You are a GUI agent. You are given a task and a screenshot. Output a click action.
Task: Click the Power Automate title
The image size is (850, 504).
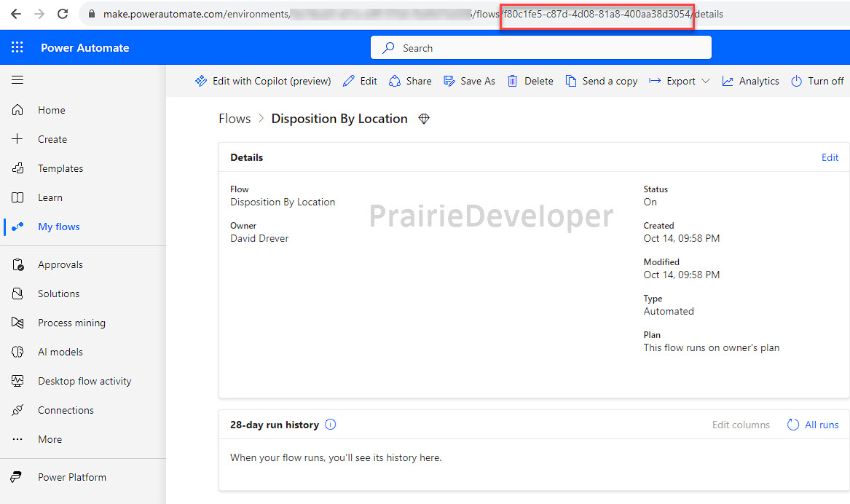point(85,47)
